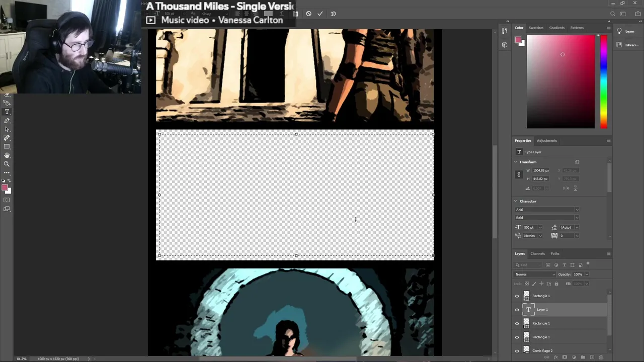Lock all padlock toggle
This screenshot has height=362, width=644.
pos(556,284)
